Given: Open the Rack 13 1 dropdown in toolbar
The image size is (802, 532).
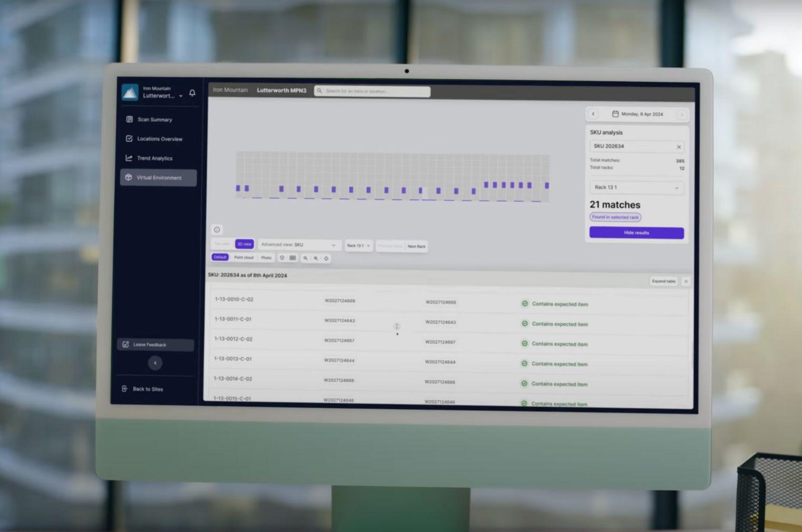Looking at the screenshot, I should coord(358,245).
